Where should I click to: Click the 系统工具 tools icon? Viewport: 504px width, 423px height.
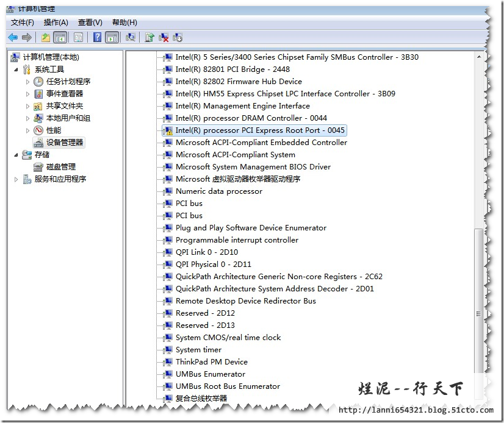[27, 69]
